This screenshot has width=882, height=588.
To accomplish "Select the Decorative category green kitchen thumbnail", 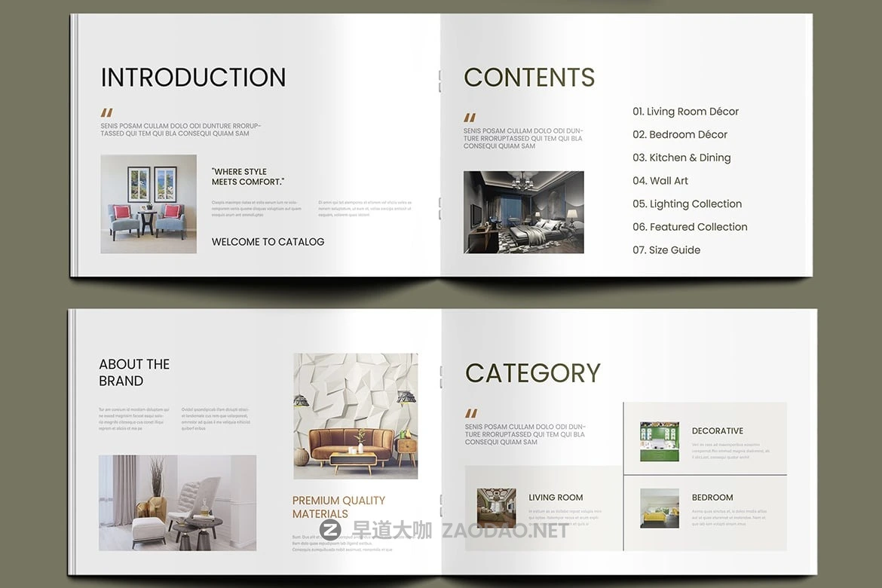I will coord(659,442).
